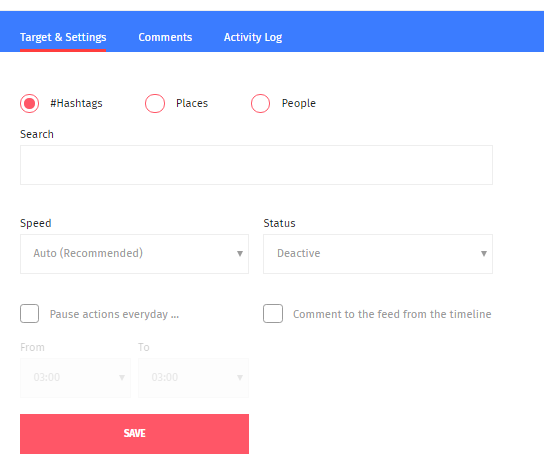Choose the Places radio option
This screenshot has height=465, width=544.
(x=155, y=103)
